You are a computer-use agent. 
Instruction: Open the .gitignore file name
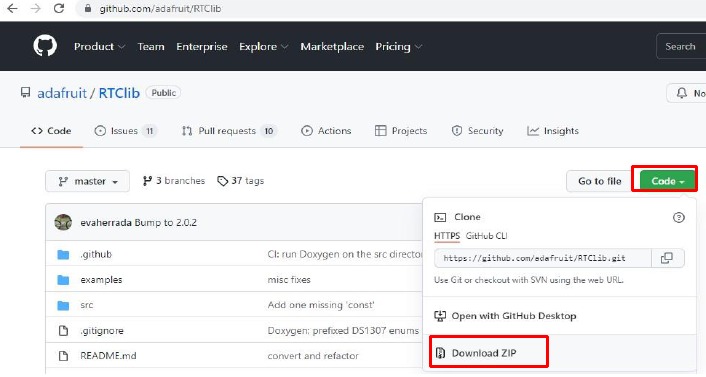(x=102, y=331)
